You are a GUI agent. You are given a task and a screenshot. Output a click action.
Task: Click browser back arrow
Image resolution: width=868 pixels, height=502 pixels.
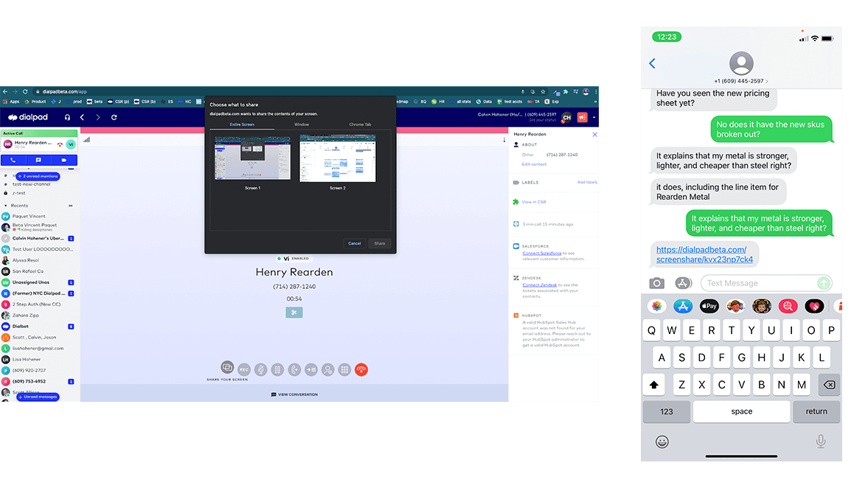pyautogui.click(x=5, y=92)
